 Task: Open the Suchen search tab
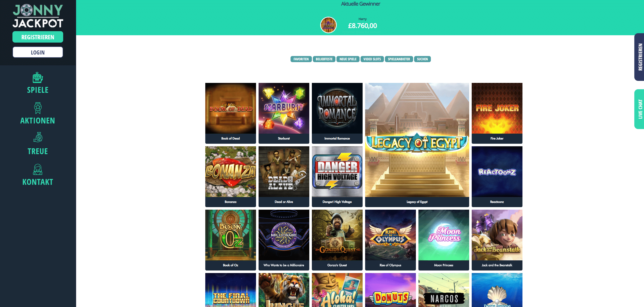(x=422, y=59)
